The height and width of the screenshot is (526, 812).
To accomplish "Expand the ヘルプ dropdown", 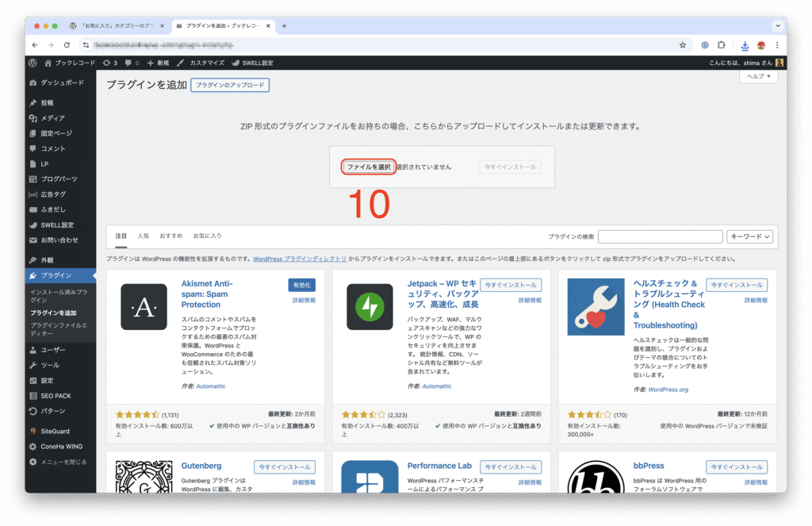I will coord(759,76).
